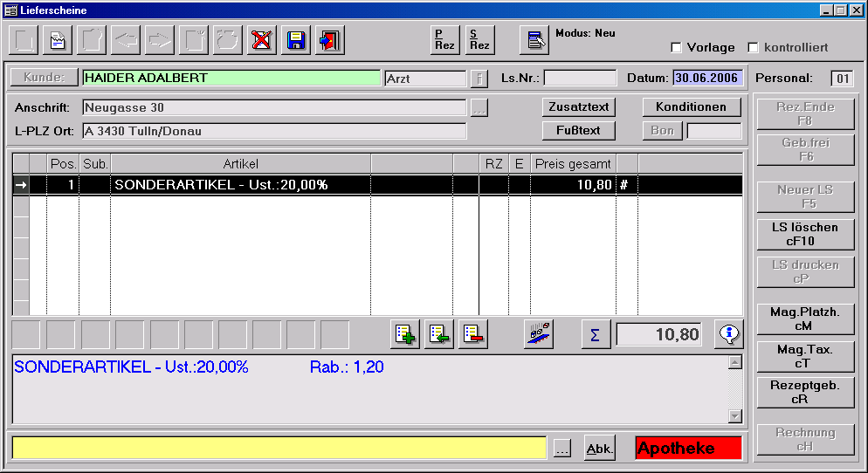Open ellipsis lookup next to Anschrift field
The height and width of the screenshot is (473, 868).
479,108
